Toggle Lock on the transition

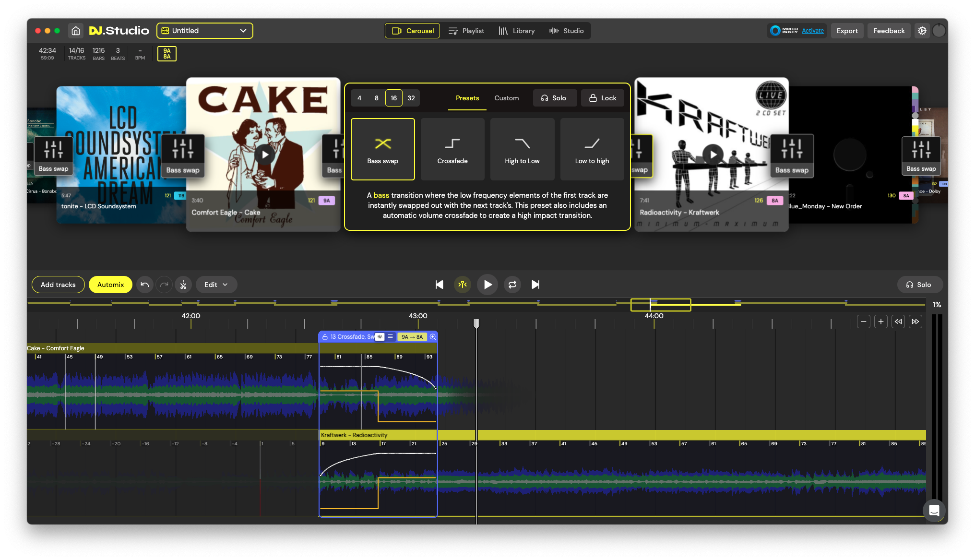coord(603,98)
